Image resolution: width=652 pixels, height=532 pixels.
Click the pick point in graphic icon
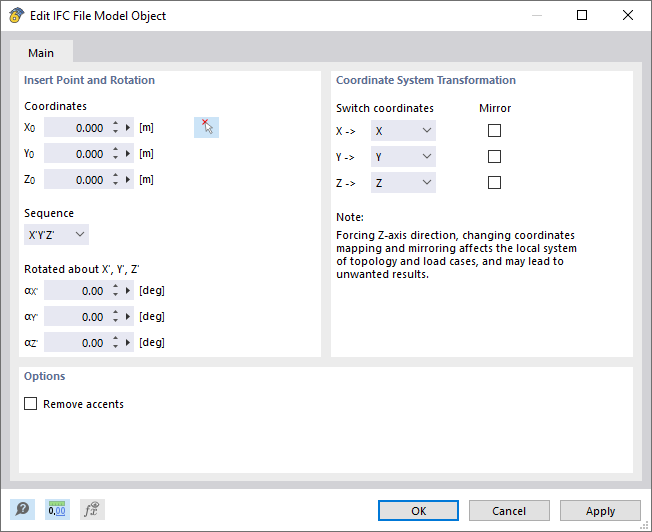pos(206,127)
